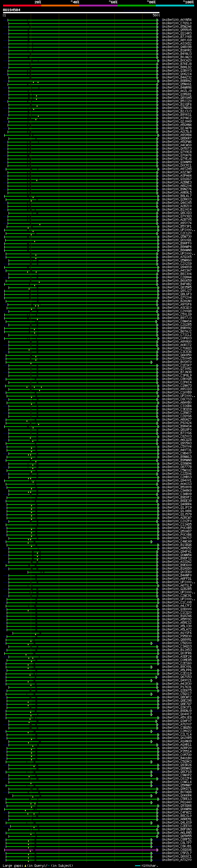Click hit label UniRef100_B2J3J3
The width and height of the screenshot is (197, 868).
click(177, 111)
